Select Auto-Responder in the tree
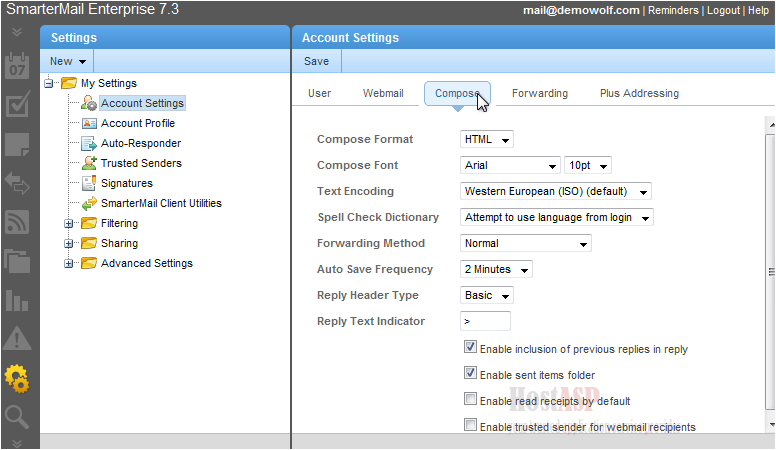Image resolution: width=776 pixels, height=450 pixels. tap(141, 144)
